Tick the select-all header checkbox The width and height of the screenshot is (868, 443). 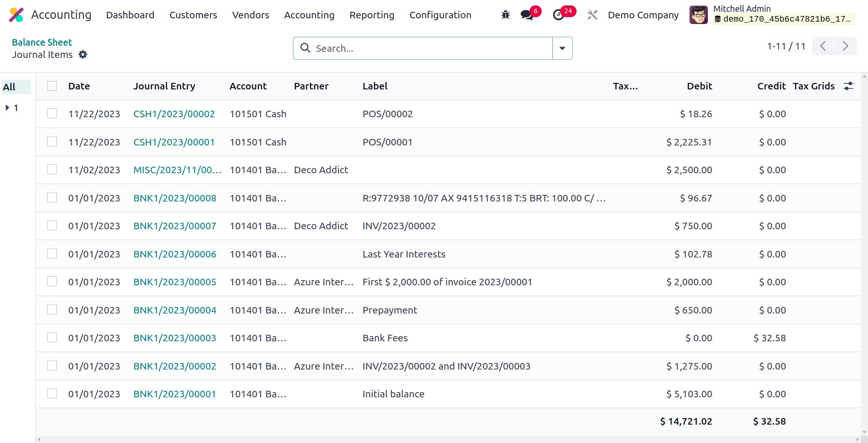click(52, 86)
